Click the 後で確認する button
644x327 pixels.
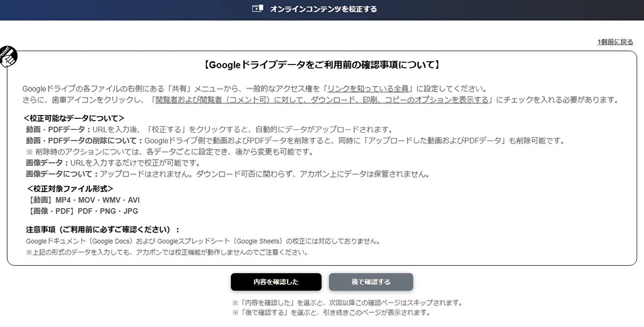click(371, 282)
